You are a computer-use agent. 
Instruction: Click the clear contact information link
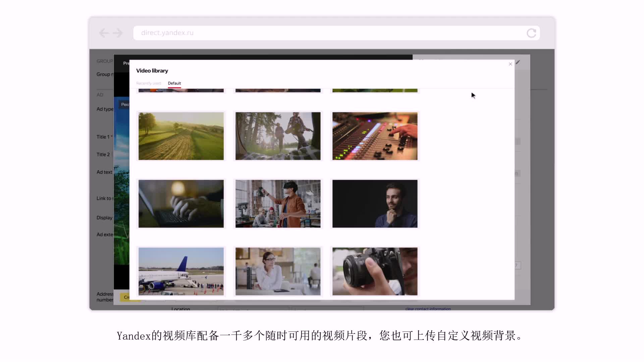click(428, 309)
